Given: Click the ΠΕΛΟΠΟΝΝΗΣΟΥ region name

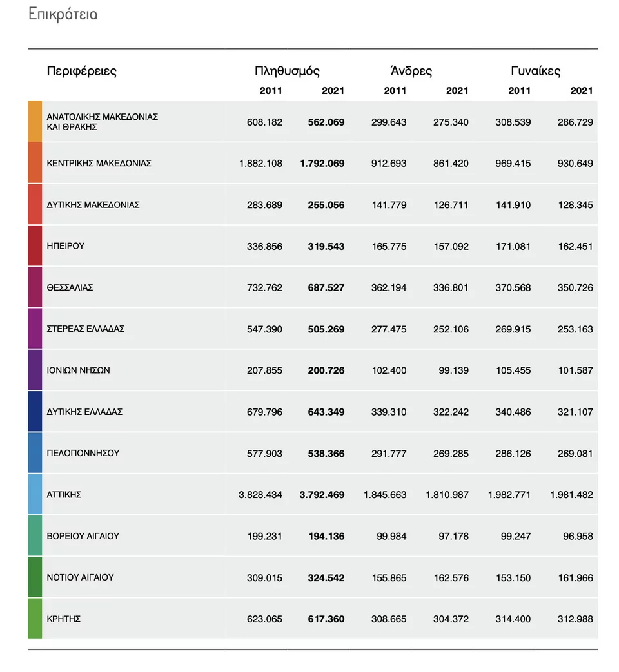Looking at the screenshot, I should (83, 453).
